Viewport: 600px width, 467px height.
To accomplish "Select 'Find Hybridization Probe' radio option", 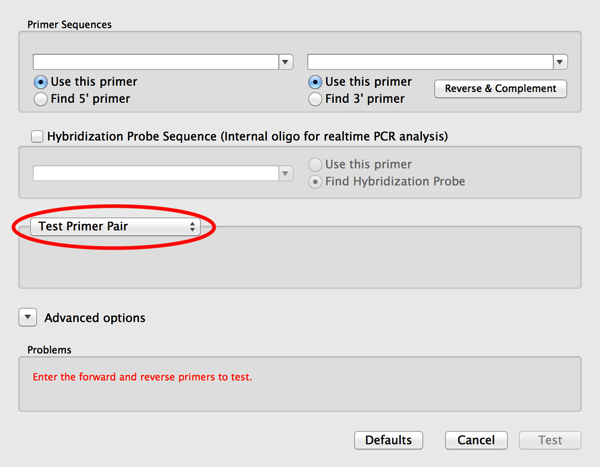I will [316, 182].
